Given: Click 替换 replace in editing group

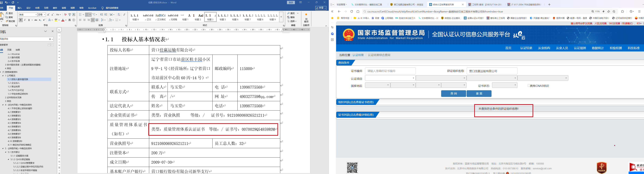Looking at the screenshot, I should coord(291,17).
